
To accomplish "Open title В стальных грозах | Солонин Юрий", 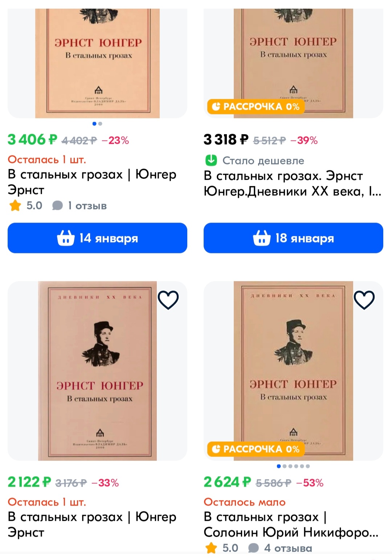I will pyautogui.click(x=291, y=524).
